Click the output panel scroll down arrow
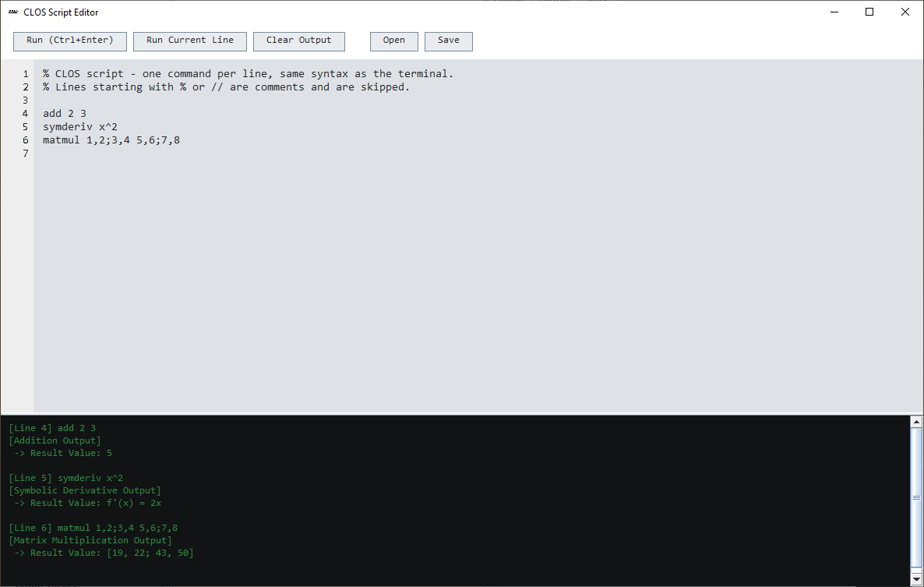Image resolution: width=924 pixels, height=587 pixels. click(916, 579)
